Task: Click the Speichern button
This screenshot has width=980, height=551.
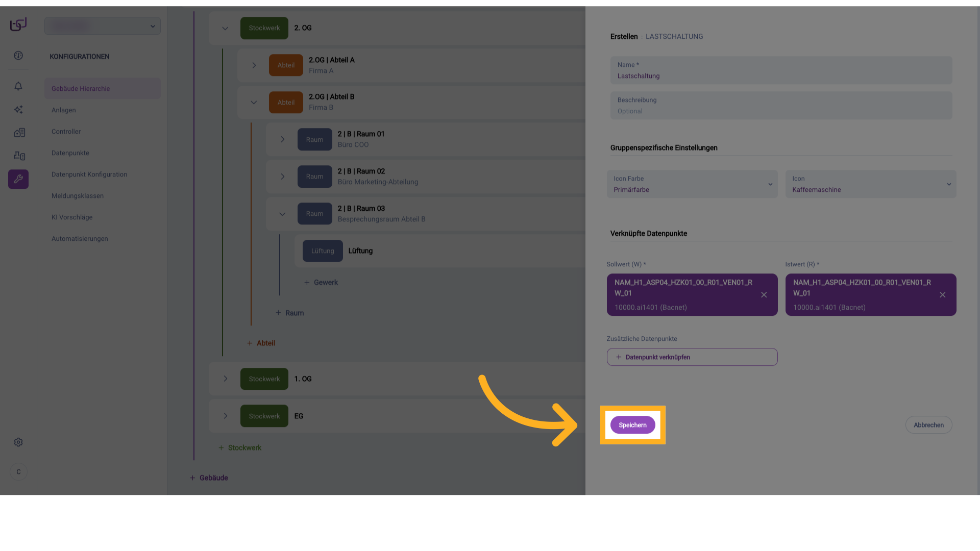Action: tap(632, 425)
